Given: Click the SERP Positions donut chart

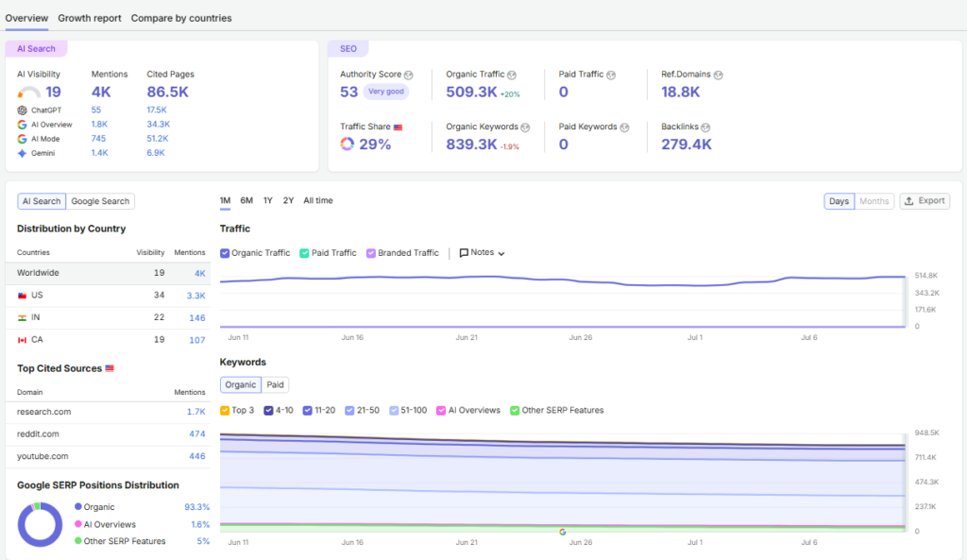Looking at the screenshot, I should click(x=40, y=525).
